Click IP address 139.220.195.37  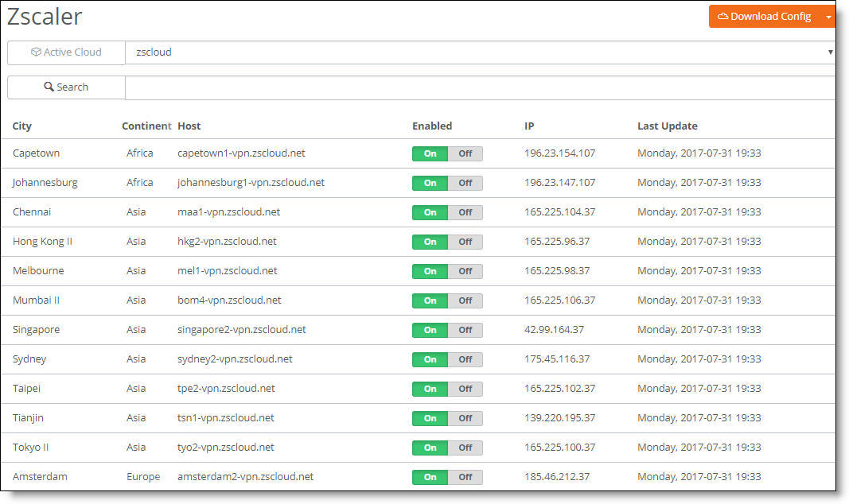559,417
